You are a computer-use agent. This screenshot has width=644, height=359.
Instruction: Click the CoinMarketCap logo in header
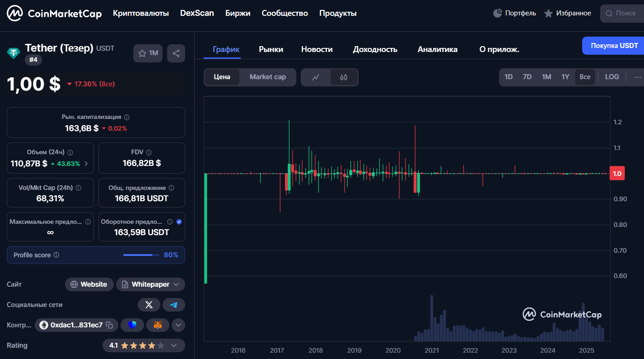(x=54, y=14)
